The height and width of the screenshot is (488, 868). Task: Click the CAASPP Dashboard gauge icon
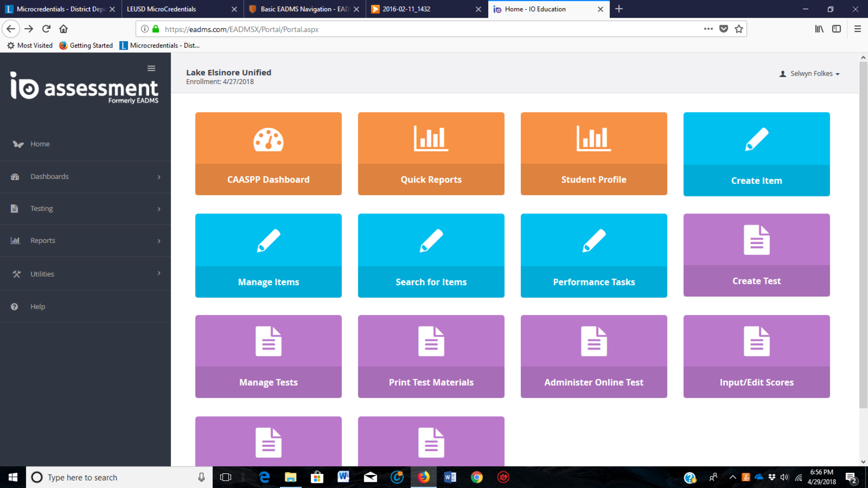(x=268, y=139)
